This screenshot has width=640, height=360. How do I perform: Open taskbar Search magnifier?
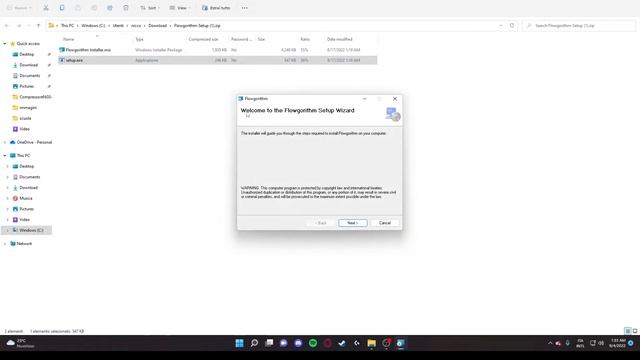pyautogui.click(x=254, y=343)
